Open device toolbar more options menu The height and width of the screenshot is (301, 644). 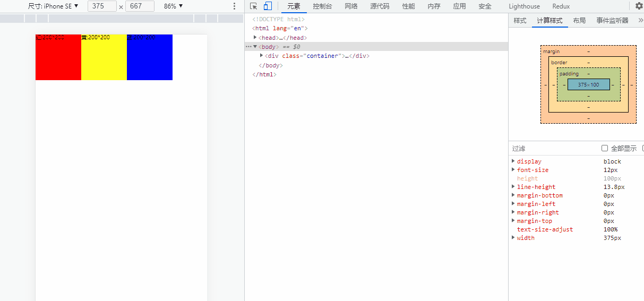(234, 6)
